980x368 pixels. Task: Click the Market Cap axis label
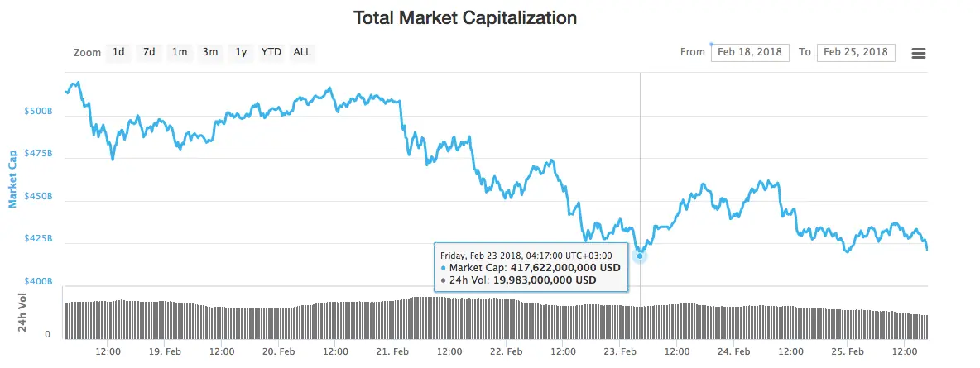pos(12,179)
